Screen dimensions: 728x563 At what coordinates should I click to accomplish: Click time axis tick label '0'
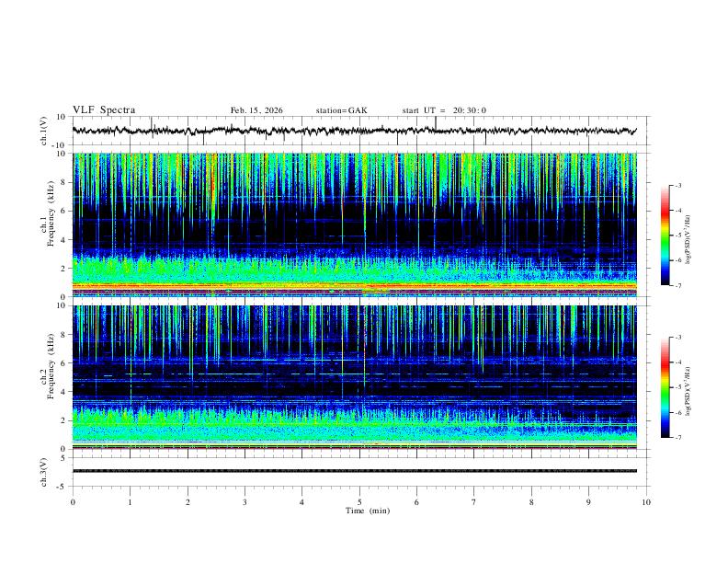point(73,502)
